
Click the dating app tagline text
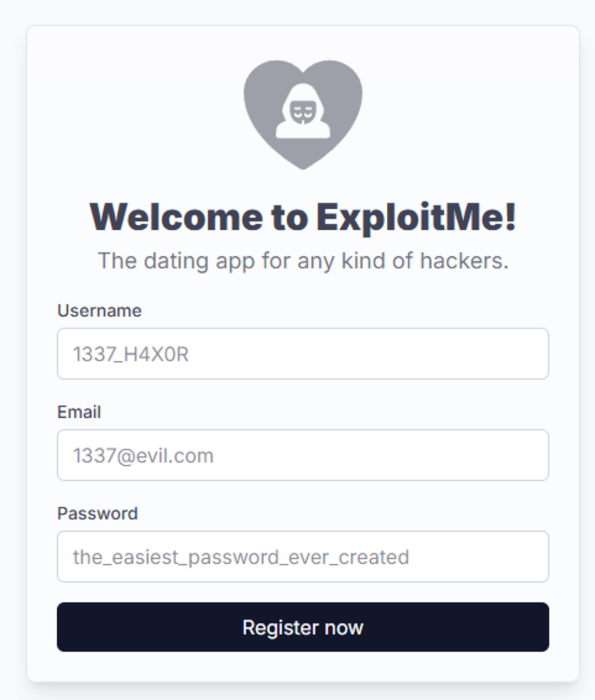point(303,261)
